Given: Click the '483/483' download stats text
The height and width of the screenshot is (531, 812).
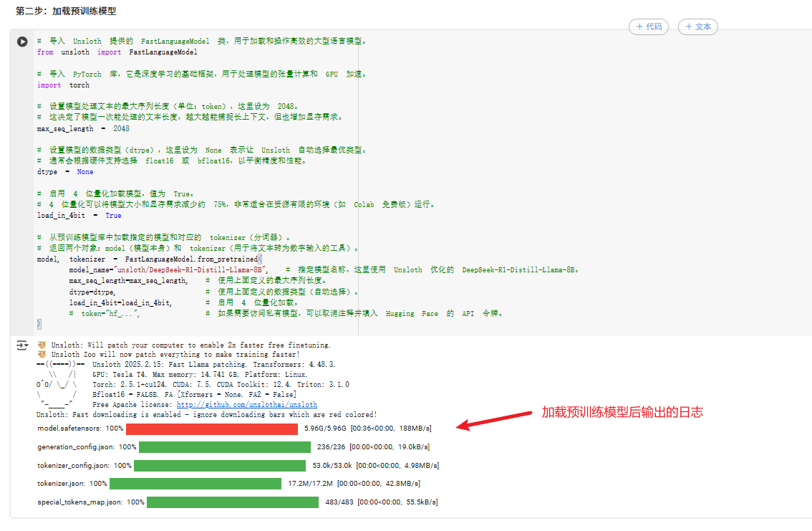Looking at the screenshot, I should click(x=339, y=502).
